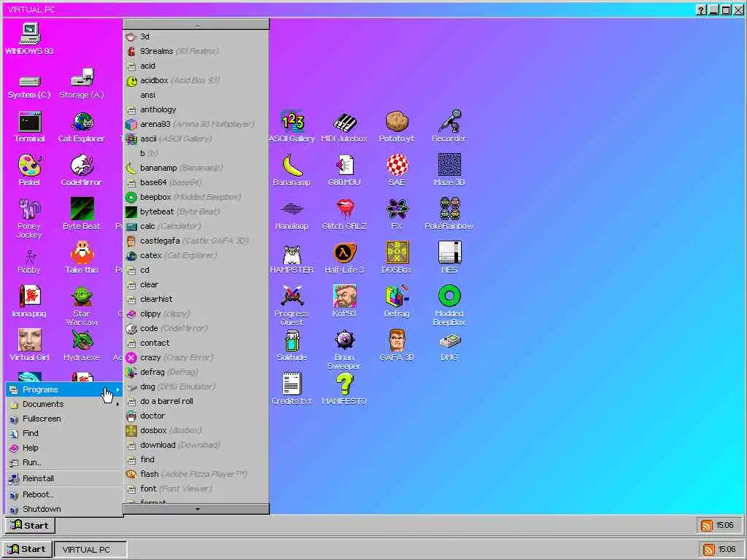
Task: Open the Progress Quest icon
Action: [x=292, y=306]
